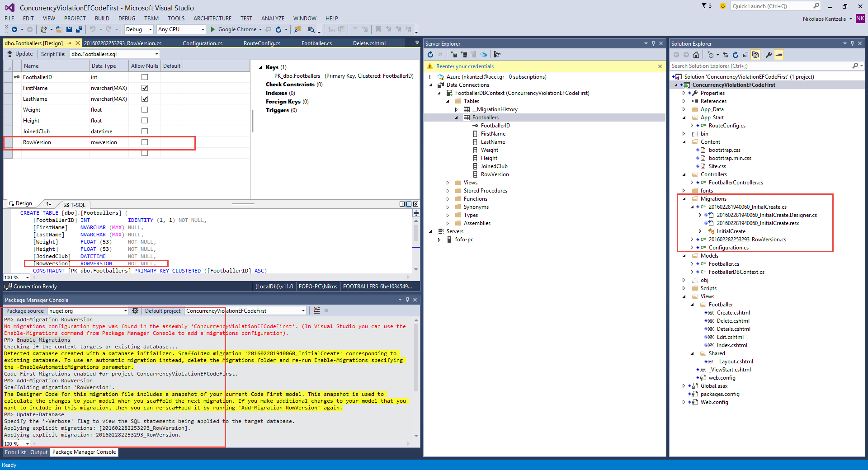Click the Save All icon
The width and height of the screenshot is (868, 470).
(79, 29)
